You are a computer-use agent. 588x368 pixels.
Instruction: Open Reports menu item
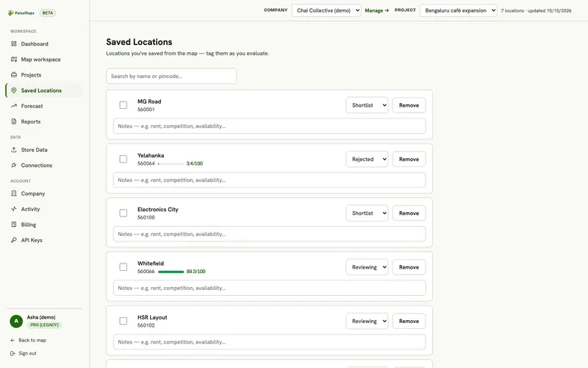43,121
